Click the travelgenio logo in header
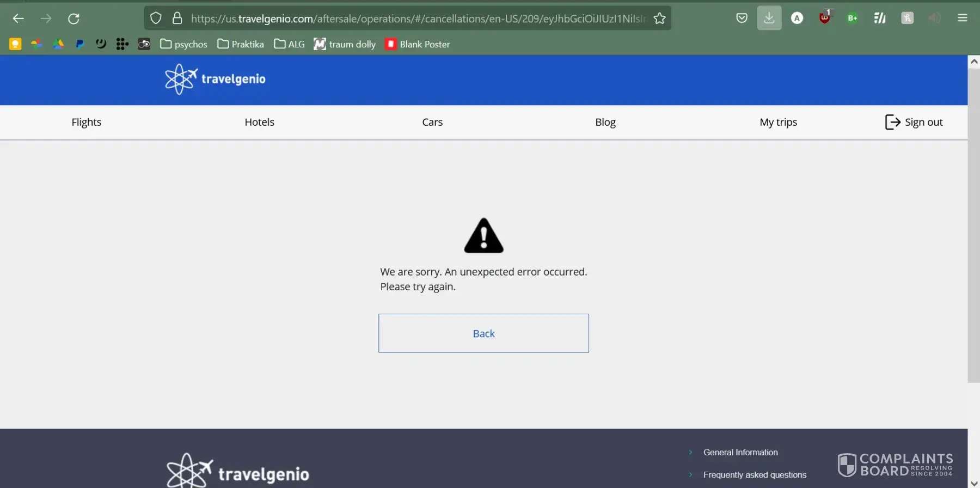The image size is (980, 488). click(x=216, y=79)
